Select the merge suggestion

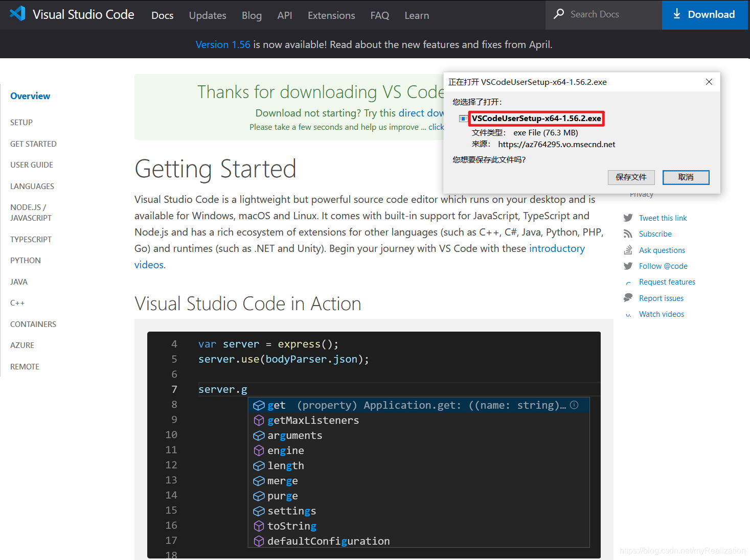pyautogui.click(x=419, y=481)
